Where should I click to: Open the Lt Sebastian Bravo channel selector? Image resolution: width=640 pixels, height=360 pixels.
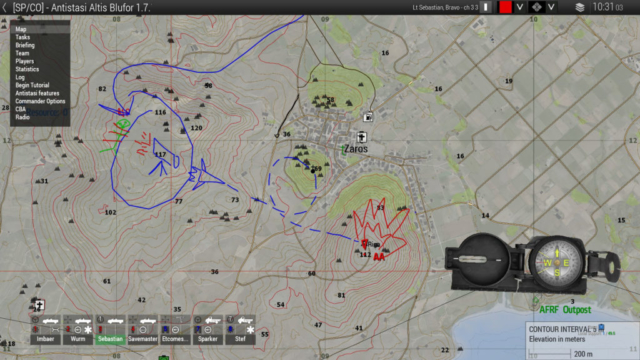point(445,7)
